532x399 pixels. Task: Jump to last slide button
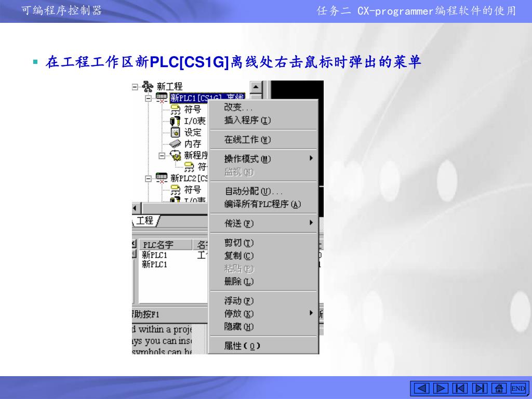(480, 388)
